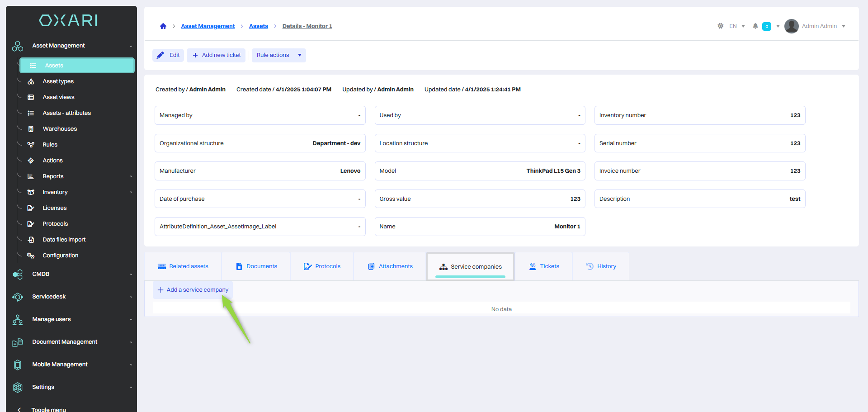Open the History tab
Screen dimensions: 868x412
click(601, 266)
